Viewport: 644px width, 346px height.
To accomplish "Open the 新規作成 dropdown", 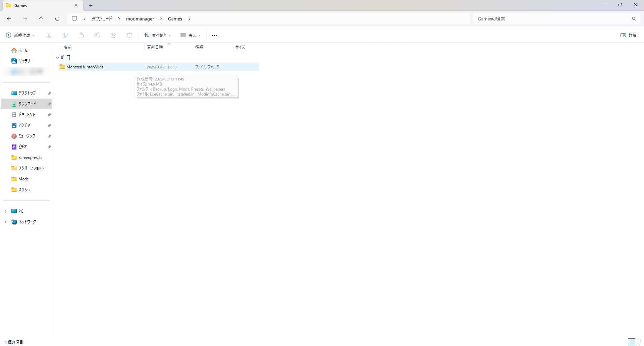I will pos(20,35).
